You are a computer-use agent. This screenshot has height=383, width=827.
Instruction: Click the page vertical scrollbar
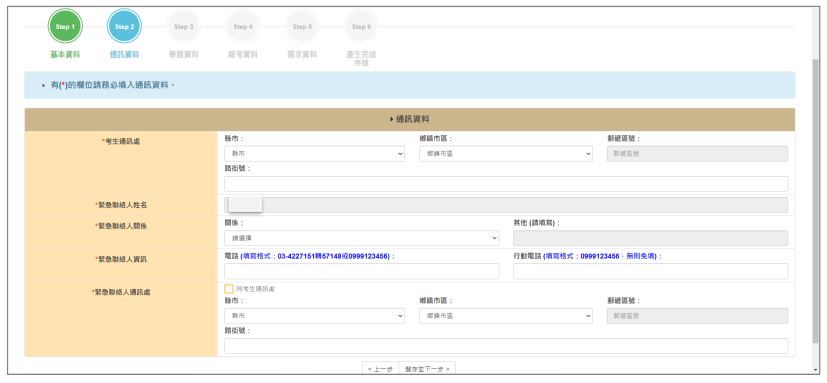[x=816, y=200]
